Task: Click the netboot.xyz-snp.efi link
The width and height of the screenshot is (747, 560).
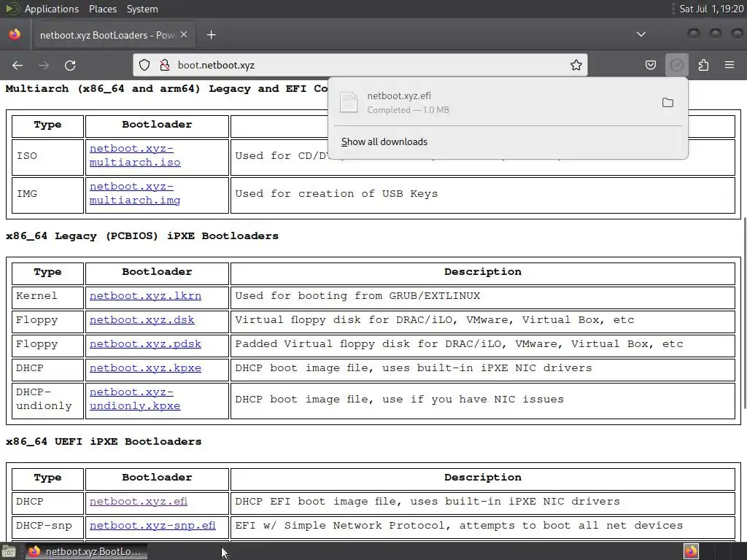Action: [152, 525]
